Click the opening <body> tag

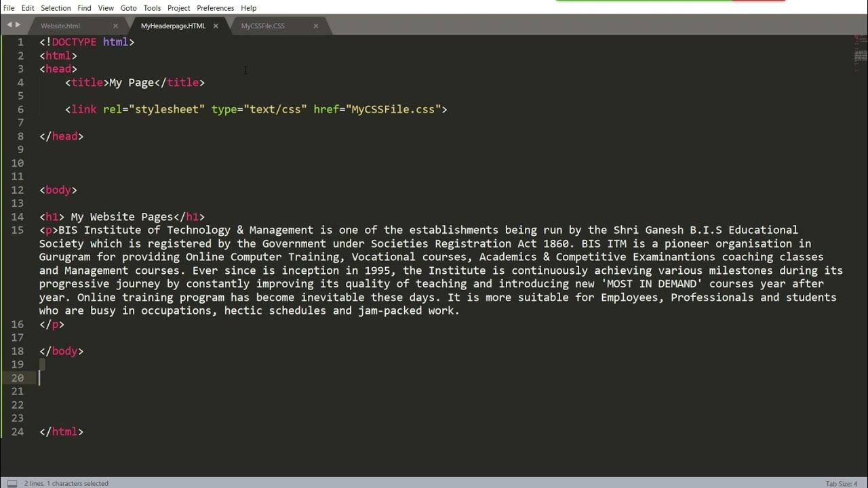58,190
